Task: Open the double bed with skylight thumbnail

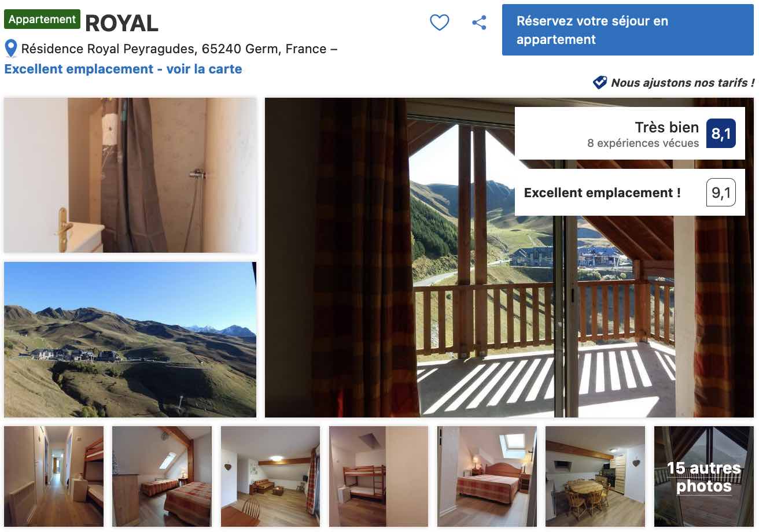Action: (487, 476)
